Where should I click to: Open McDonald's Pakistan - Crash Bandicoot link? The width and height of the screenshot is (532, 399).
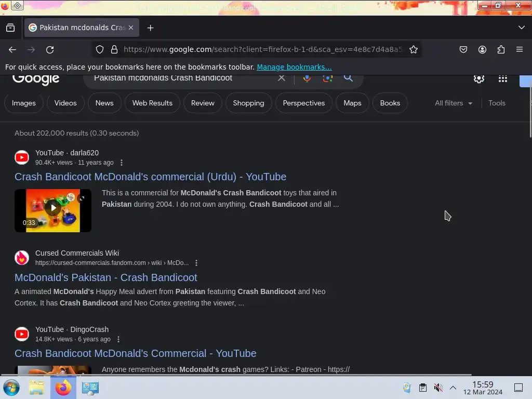click(106, 277)
